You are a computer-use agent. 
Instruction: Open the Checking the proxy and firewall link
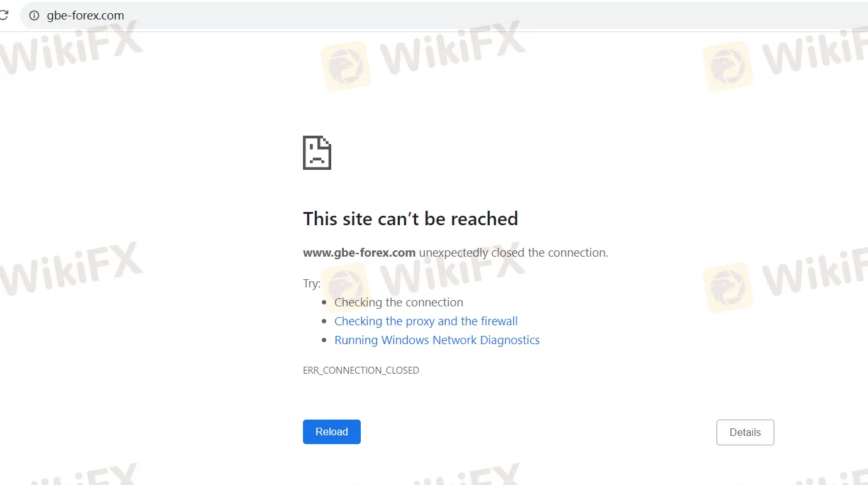426,321
